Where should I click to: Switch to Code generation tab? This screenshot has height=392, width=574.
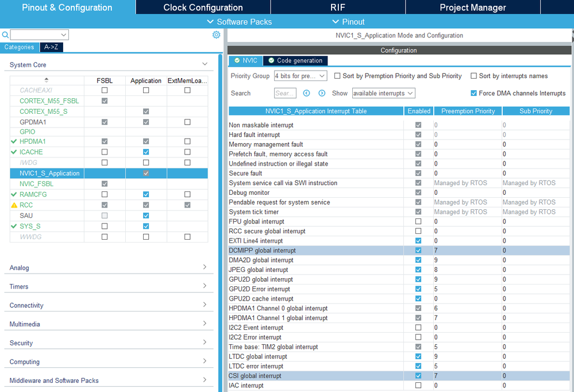pos(295,60)
